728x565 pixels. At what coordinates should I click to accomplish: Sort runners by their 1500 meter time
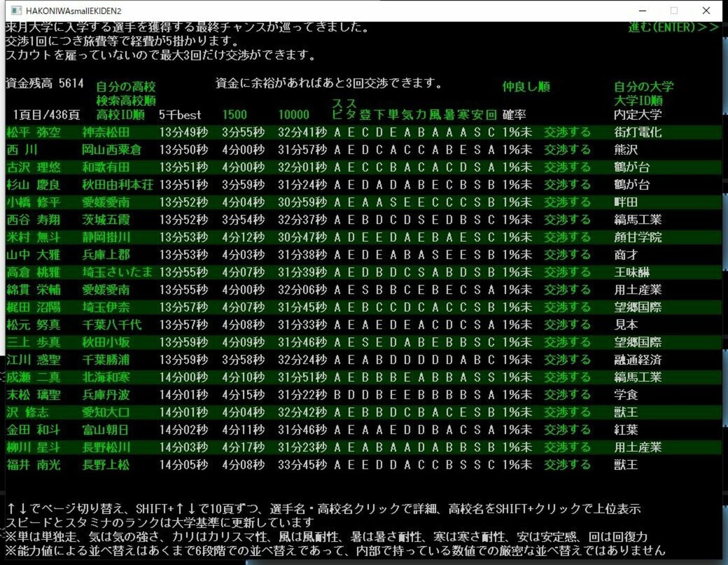coord(234,115)
